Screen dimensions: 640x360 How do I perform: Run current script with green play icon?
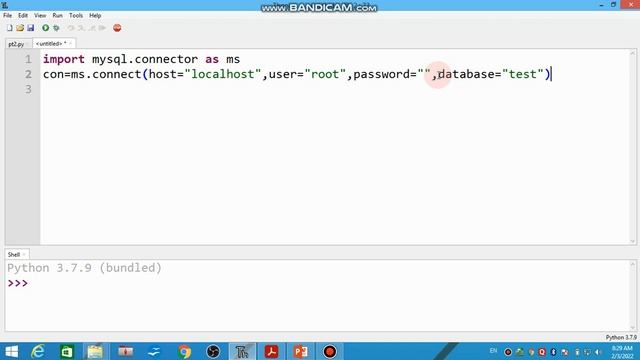[x=45, y=28]
